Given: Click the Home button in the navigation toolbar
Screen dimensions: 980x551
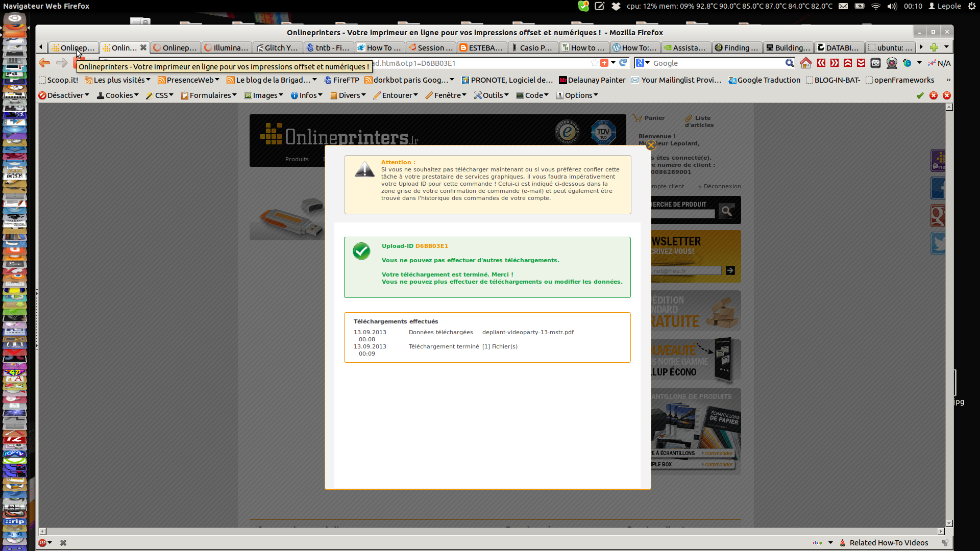Looking at the screenshot, I should (x=805, y=63).
